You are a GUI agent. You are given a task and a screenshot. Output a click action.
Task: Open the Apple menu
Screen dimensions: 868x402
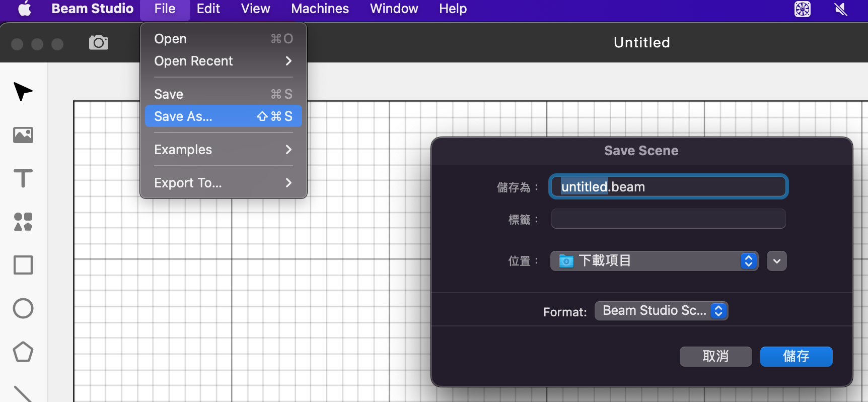coord(25,9)
